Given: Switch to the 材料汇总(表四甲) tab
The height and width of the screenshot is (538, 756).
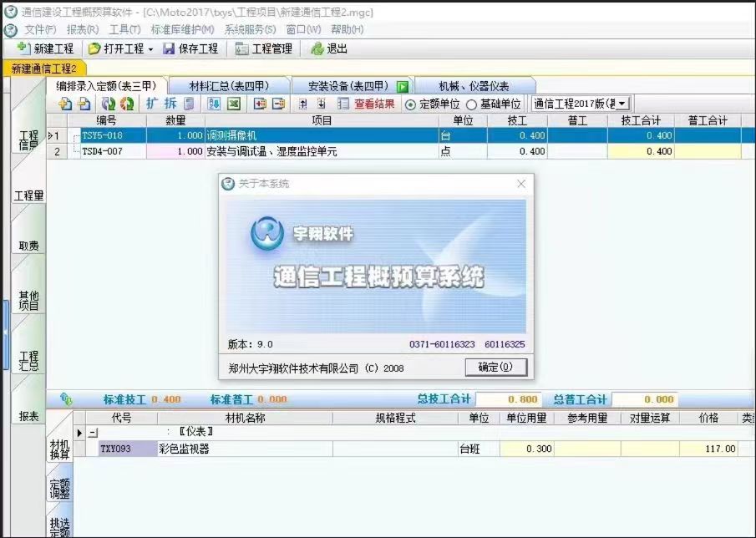Looking at the screenshot, I should [x=228, y=85].
